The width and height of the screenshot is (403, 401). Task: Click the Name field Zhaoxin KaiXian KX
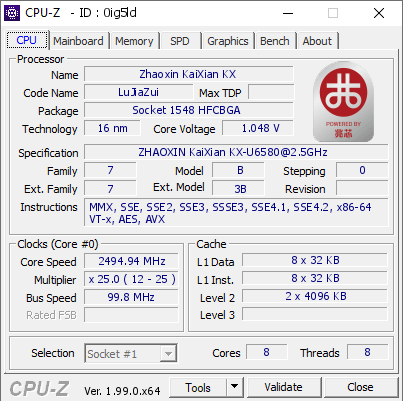click(x=189, y=74)
